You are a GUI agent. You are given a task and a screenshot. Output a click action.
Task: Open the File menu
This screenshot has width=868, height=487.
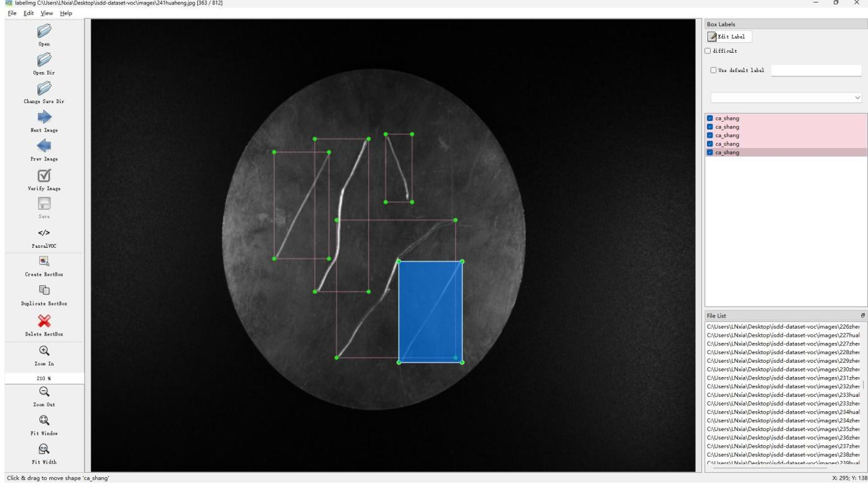[x=10, y=13]
